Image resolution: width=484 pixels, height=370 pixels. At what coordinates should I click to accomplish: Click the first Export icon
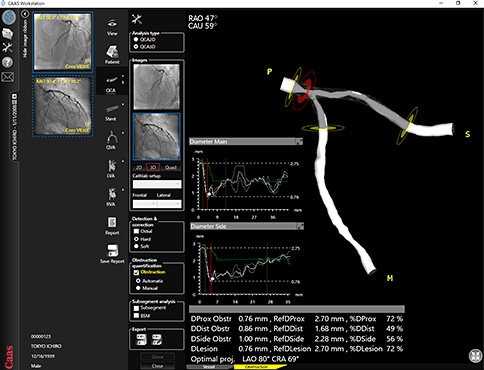[x=141, y=340]
